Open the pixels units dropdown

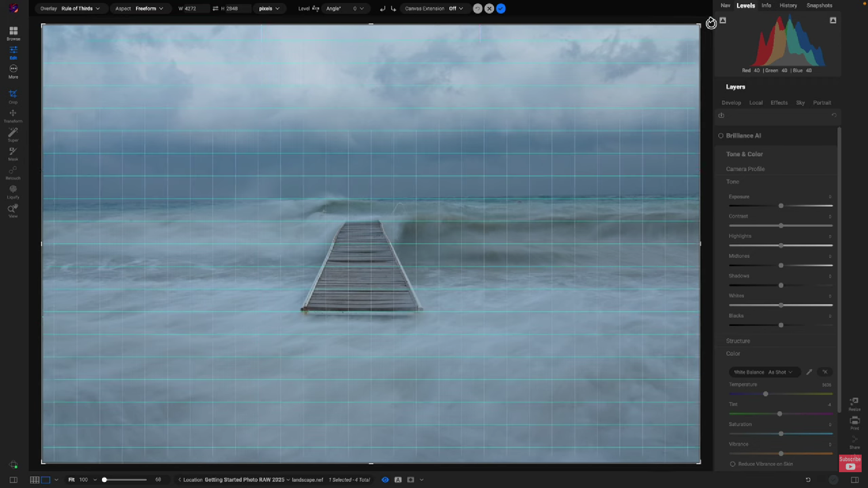(x=269, y=9)
